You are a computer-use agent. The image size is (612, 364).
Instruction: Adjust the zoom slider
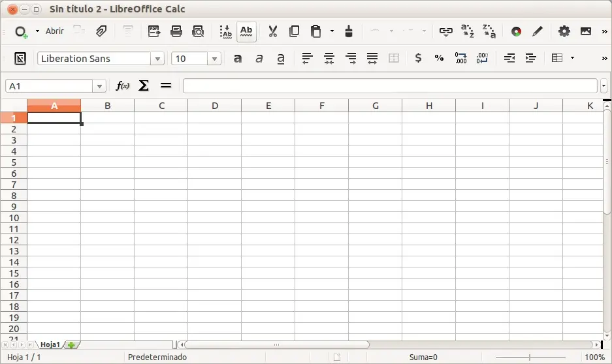(530, 357)
